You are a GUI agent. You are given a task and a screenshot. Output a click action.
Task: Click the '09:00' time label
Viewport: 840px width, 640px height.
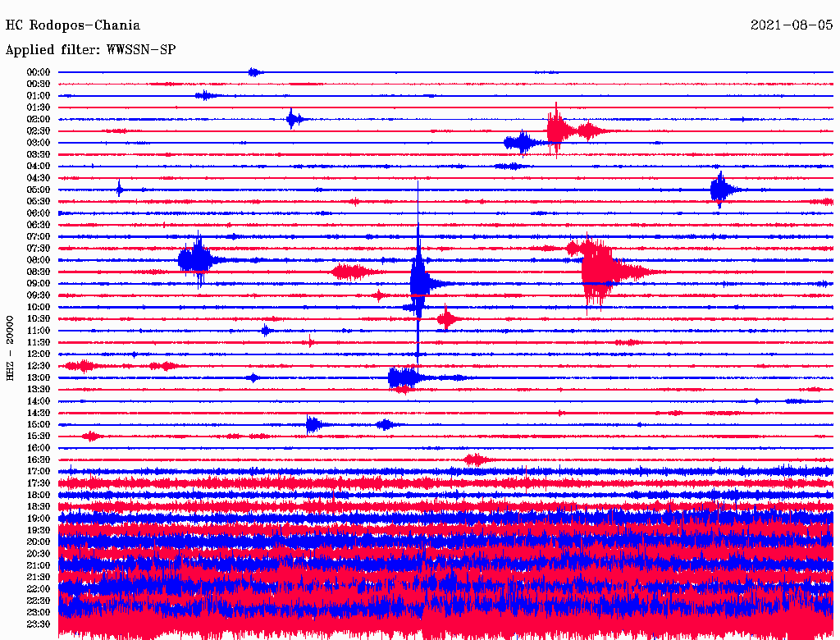click(39, 284)
